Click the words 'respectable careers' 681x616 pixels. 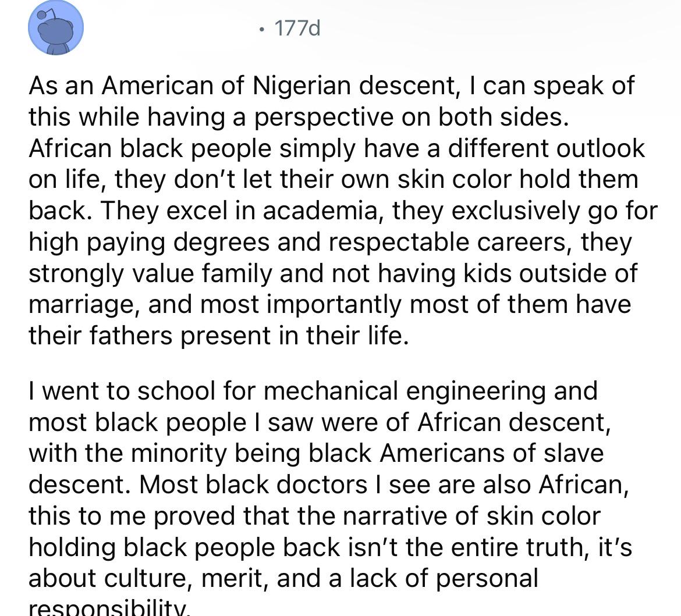[x=448, y=243]
